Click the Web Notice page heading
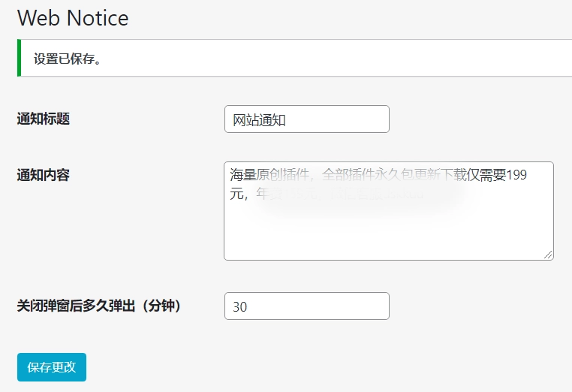This screenshot has width=572, height=392. point(73,18)
